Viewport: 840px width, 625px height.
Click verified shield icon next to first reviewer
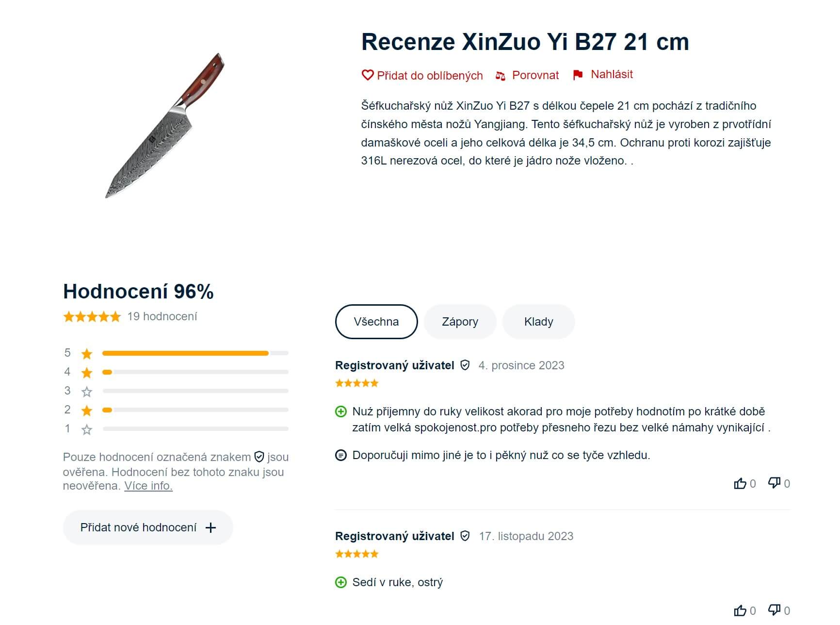465,365
